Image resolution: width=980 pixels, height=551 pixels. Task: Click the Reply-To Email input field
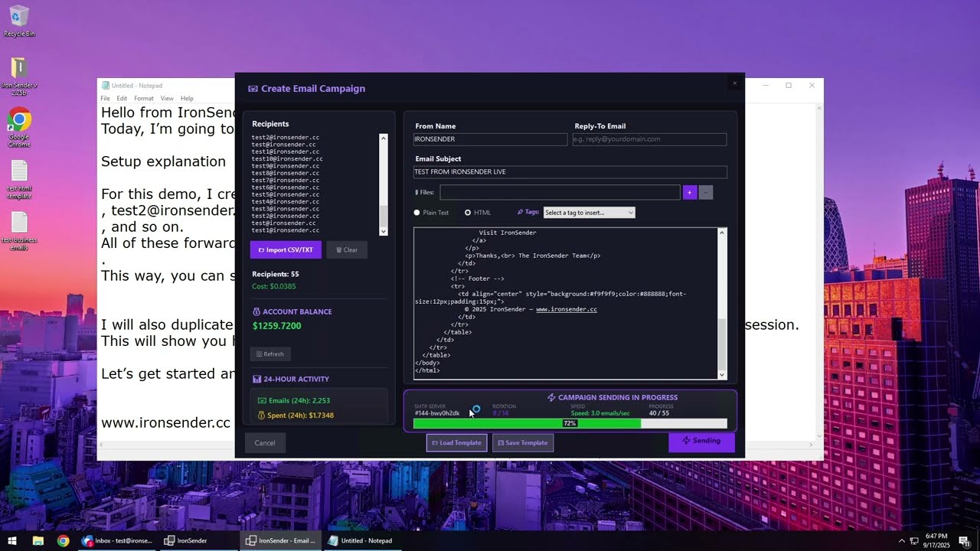(x=649, y=139)
